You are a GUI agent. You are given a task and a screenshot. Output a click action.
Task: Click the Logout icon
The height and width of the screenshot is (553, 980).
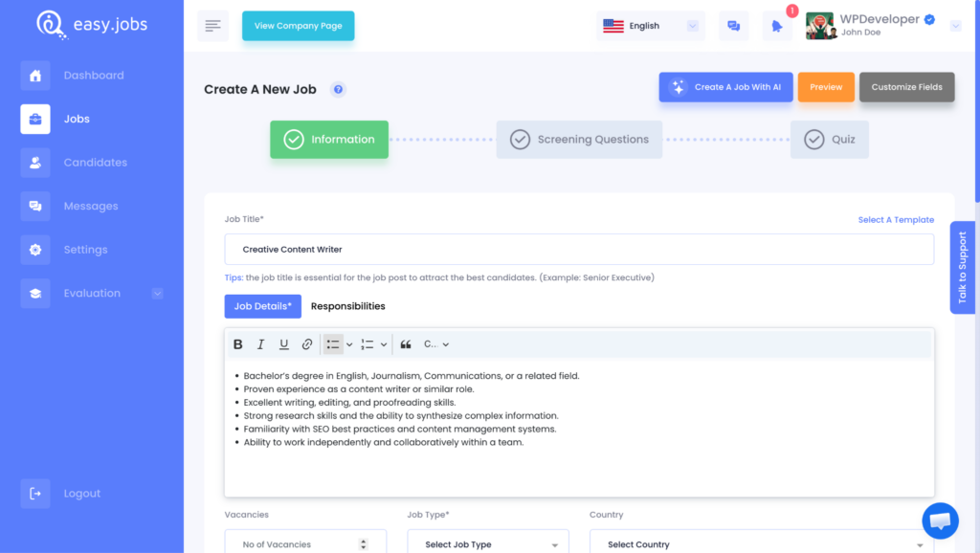point(35,494)
